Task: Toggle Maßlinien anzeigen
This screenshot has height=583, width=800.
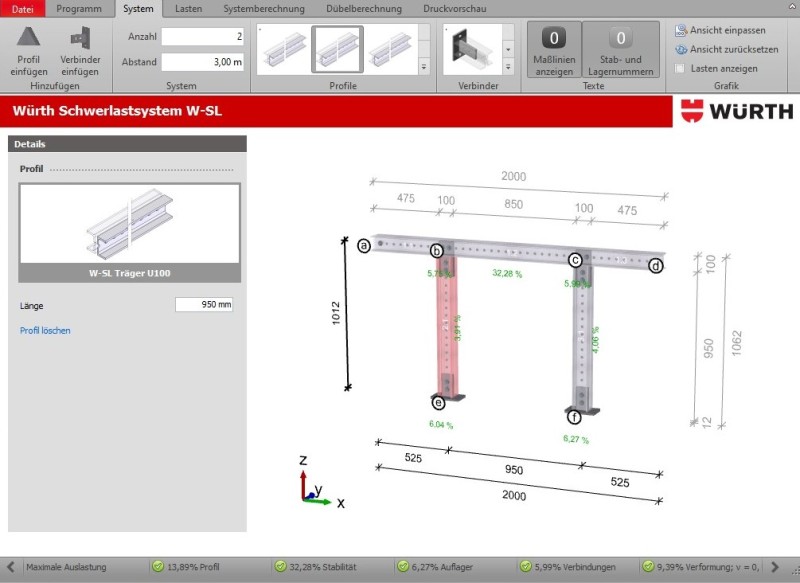Action: pos(555,40)
